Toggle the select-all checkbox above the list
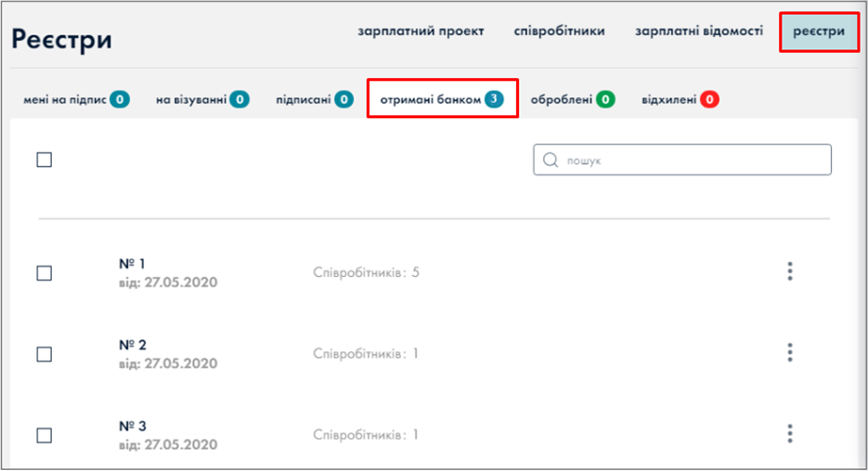This screenshot has width=868, height=471. (x=45, y=160)
